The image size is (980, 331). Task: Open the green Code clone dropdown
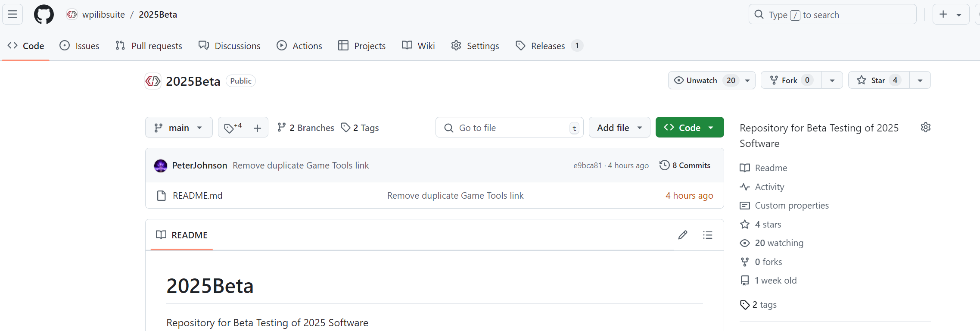(690, 128)
